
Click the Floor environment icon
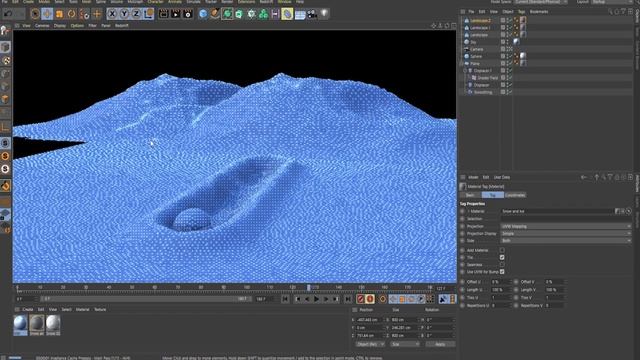[x=300, y=14]
